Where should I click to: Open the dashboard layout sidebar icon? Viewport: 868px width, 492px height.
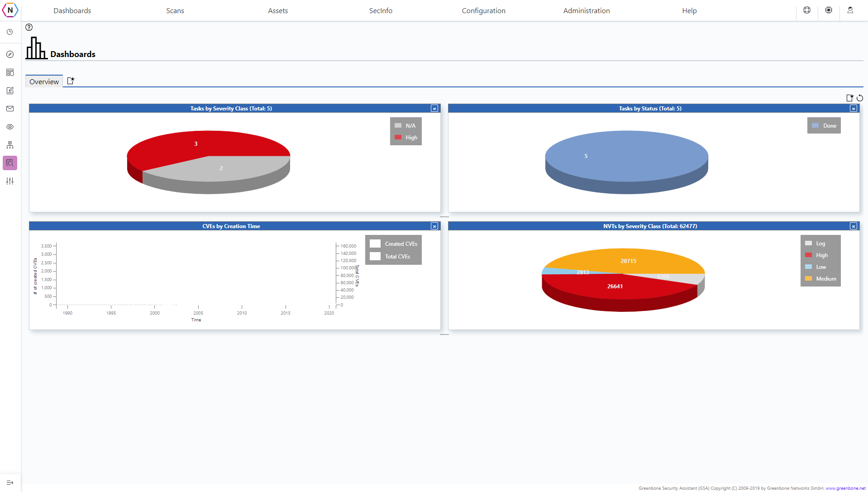point(10,72)
